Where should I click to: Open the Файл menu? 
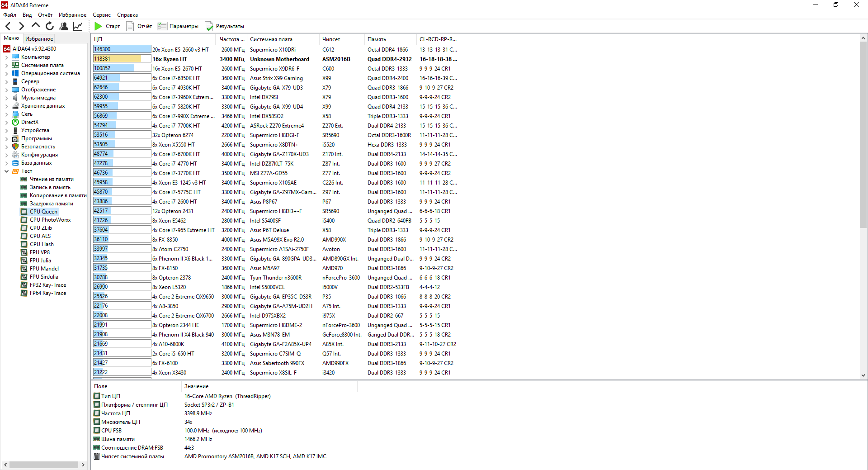(9, 15)
